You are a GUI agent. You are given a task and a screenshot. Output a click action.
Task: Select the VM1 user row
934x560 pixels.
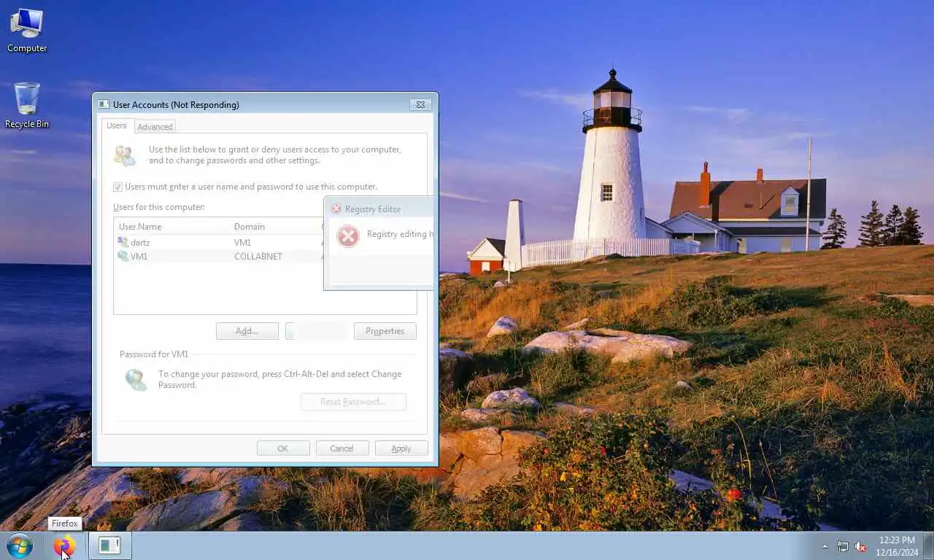pyautogui.click(x=217, y=256)
